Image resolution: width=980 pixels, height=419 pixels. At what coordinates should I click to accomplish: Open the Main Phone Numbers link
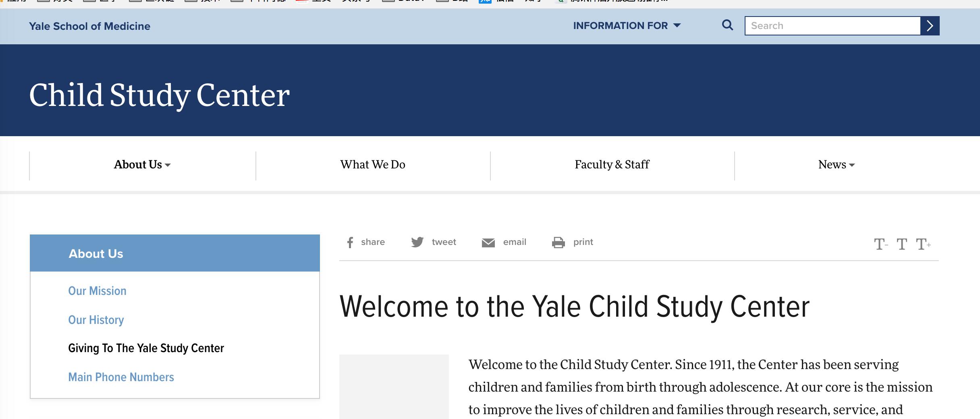121,377
